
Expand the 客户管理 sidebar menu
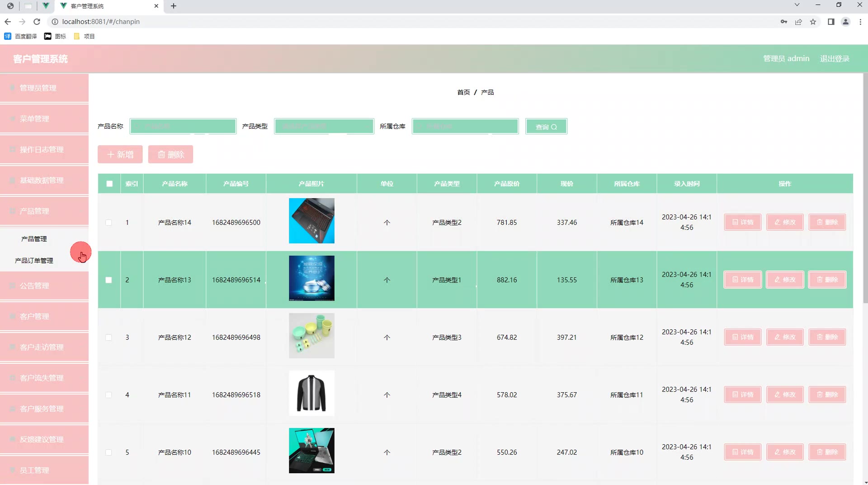point(44,316)
